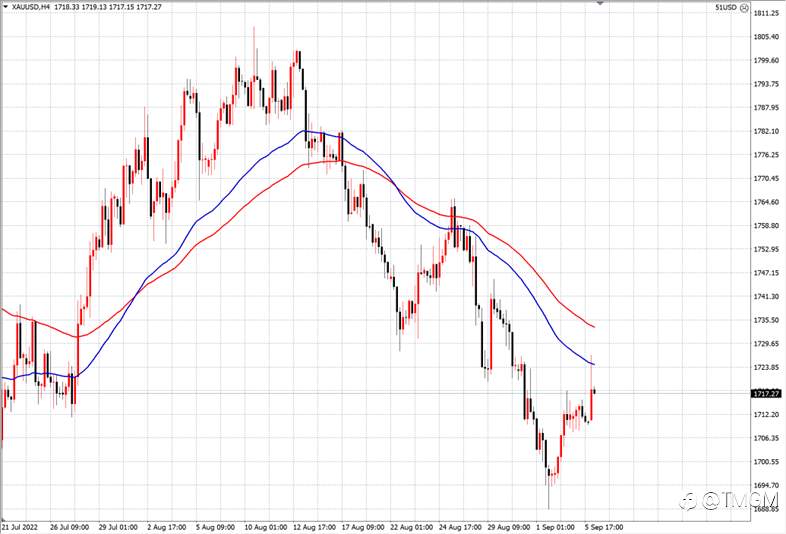Click the XAUUSD,H4 symbol label
The height and width of the screenshot is (534, 786).
tap(30, 8)
